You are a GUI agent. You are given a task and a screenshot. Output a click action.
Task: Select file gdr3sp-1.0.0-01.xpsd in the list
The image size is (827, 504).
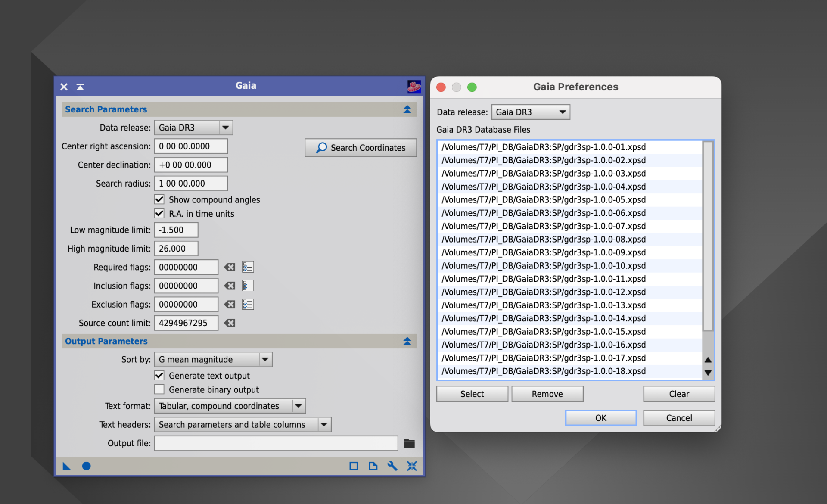click(x=570, y=147)
